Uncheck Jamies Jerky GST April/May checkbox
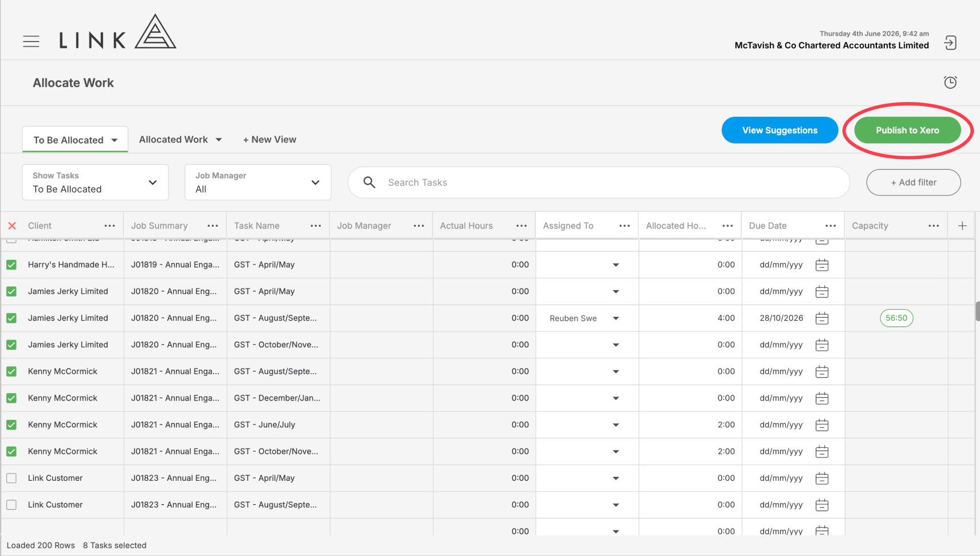Image resolution: width=980 pixels, height=556 pixels. coord(11,292)
